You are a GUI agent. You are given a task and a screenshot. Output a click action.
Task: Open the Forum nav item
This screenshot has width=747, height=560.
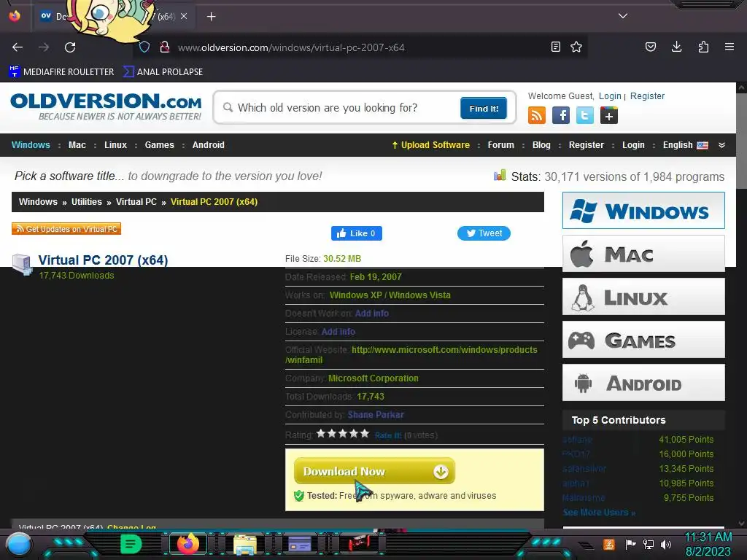[500, 145]
